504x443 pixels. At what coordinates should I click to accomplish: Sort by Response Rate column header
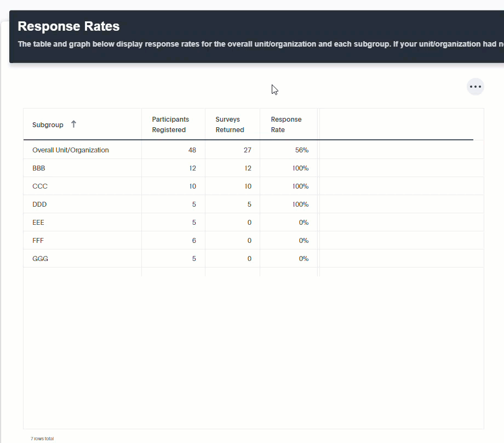pyautogui.click(x=286, y=124)
